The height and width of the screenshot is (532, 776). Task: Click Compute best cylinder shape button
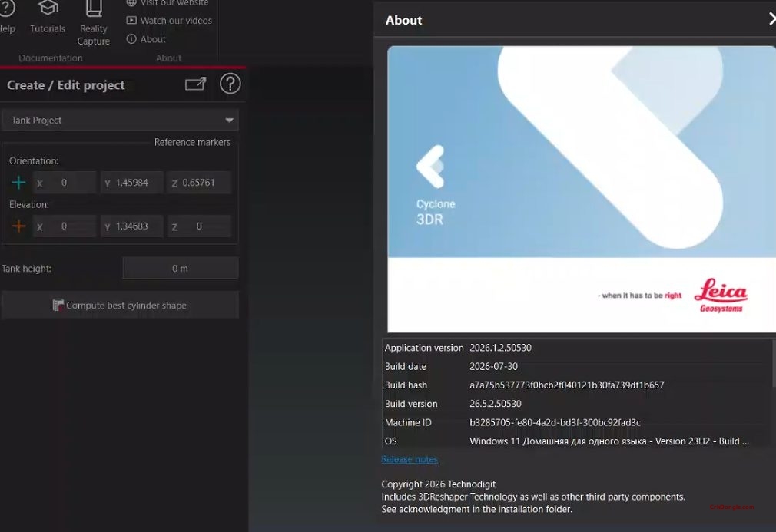pos(120,305)
